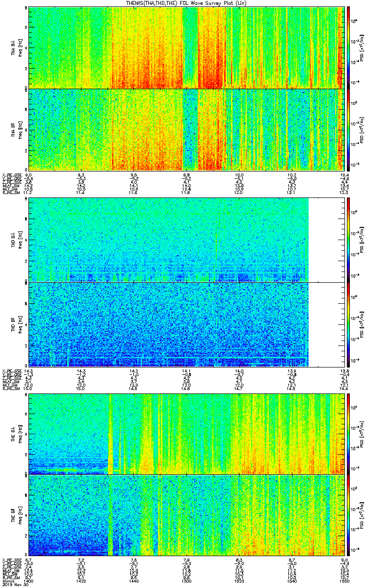
Task: Click the white data-gap area in the THD B-perpendicular panel
Action: (327, 240)
